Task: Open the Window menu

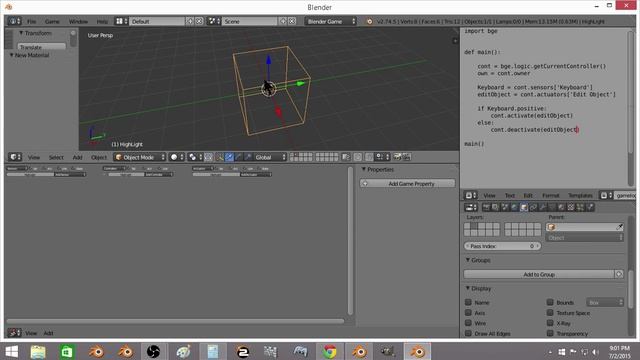Action: point(78,21)
